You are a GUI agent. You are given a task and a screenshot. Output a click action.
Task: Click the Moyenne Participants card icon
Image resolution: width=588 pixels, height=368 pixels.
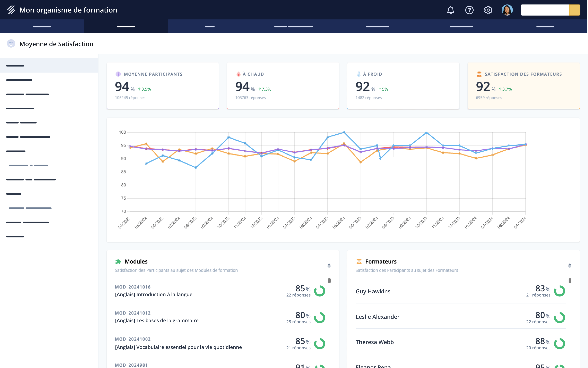coord(118,74)
